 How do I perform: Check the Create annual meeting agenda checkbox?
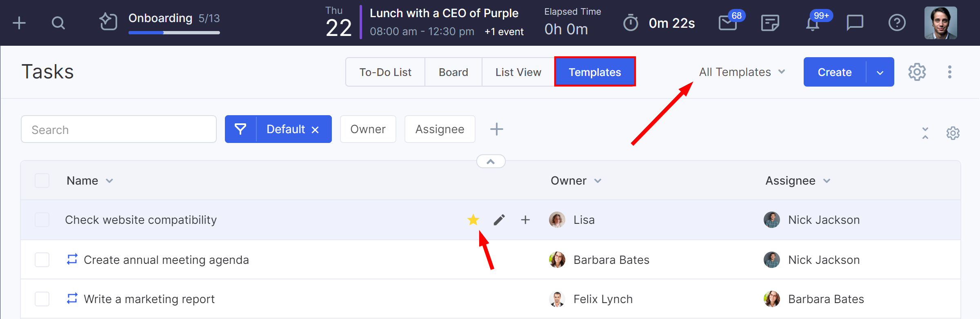click(42, 260)
